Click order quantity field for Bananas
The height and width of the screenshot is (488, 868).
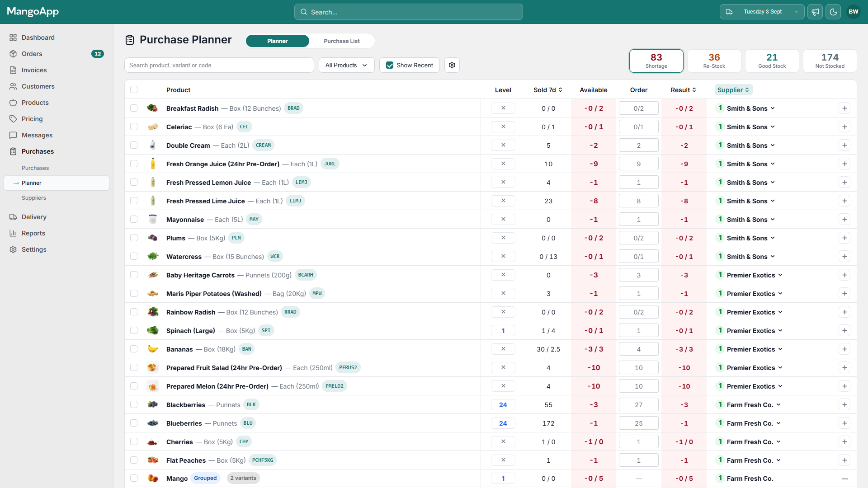[x=639, y=349]
